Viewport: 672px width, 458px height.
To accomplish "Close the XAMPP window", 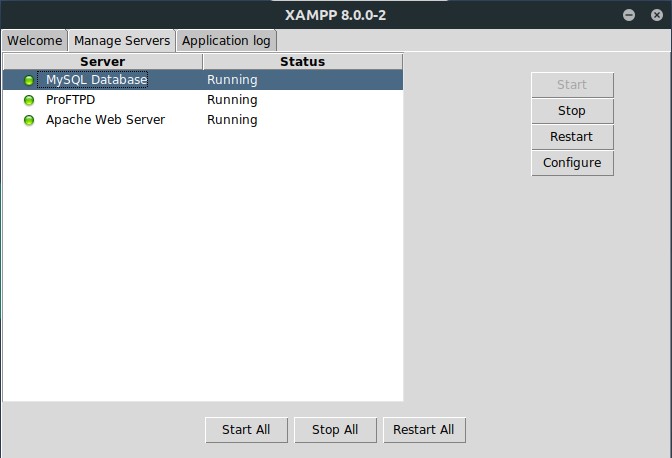I will pyautogui.click(x=657, y=15).
